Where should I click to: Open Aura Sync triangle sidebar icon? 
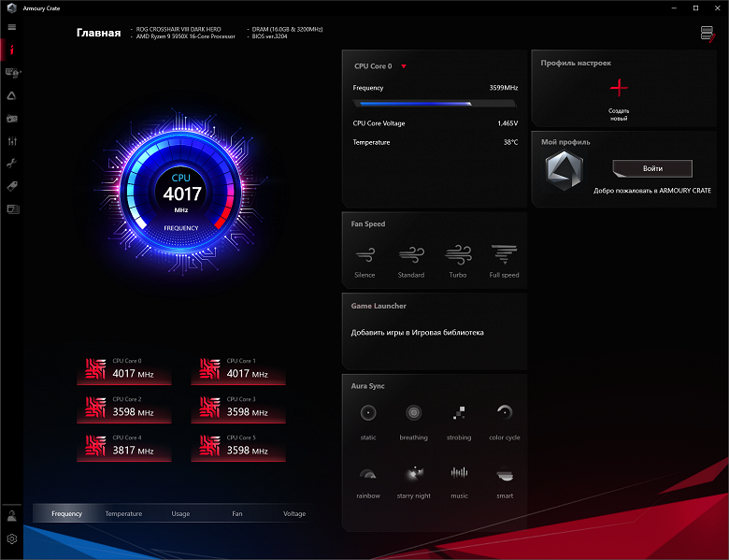11,95
